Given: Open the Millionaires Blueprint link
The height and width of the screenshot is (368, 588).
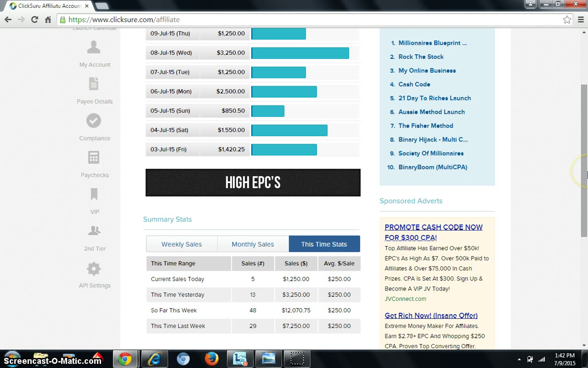Looking at the screenshot, I should tap(432, 43).
